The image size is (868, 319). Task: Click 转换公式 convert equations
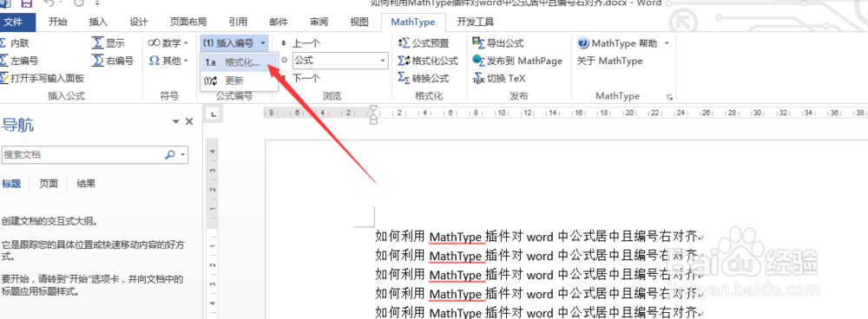pos(424,78)
